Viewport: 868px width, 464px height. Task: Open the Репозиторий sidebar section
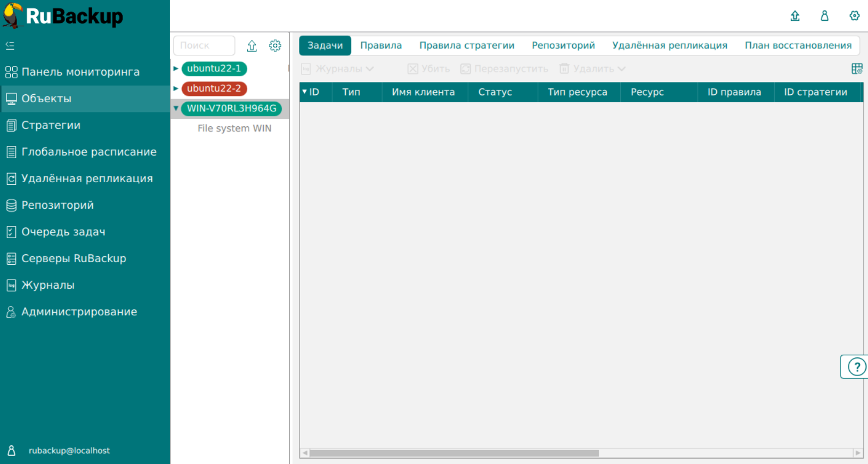coord(58,205)
